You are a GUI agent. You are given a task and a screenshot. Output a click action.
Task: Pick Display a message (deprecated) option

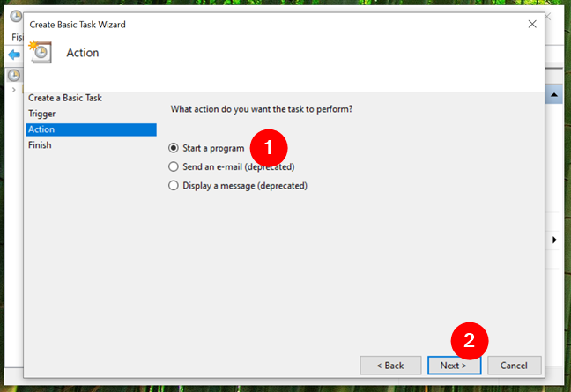pyautogui.click(x=174, y=186)
